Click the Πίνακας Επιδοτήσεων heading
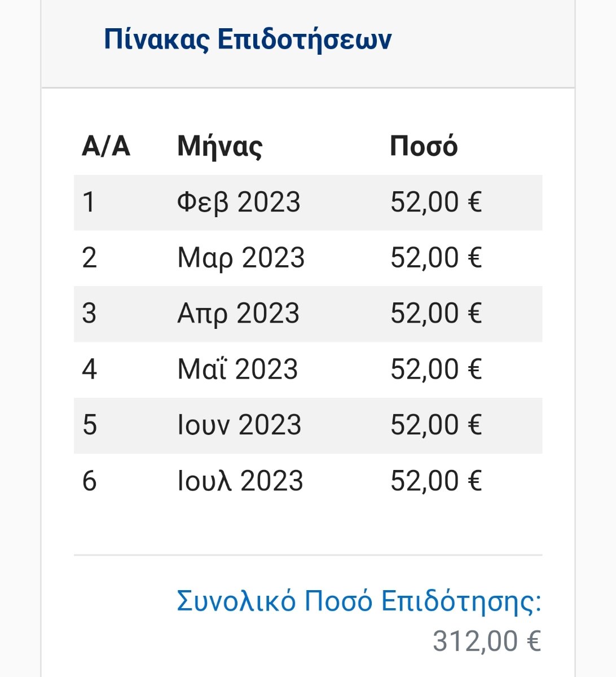This screenshot has height=677, width=616. 248,39
